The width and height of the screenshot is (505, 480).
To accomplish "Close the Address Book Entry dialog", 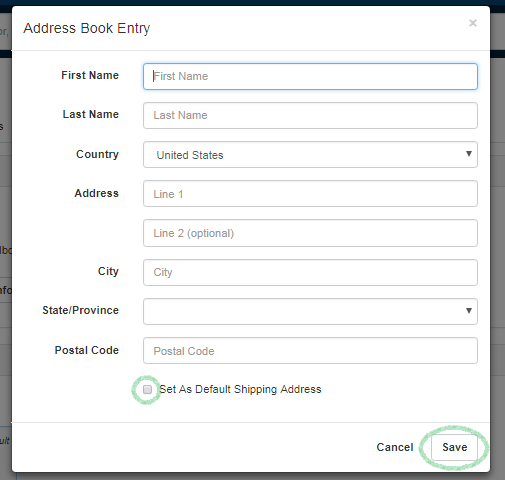I will (x=473, y=23).
